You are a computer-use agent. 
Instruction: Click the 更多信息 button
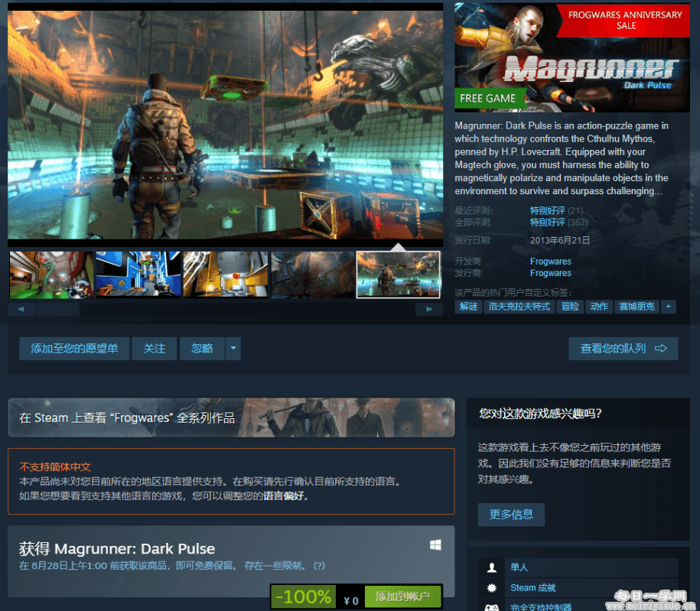(511, 515)
